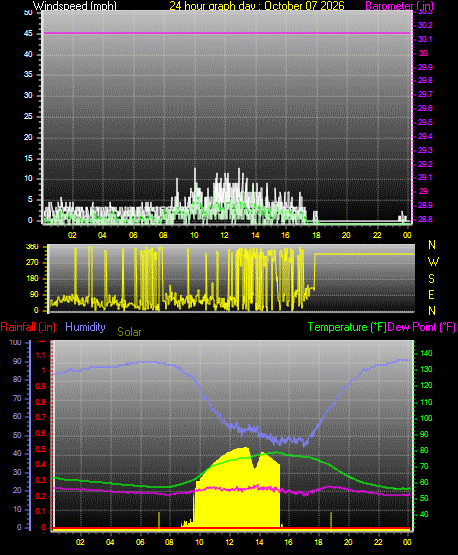Click the Humidity legend label

coord(85,327)
